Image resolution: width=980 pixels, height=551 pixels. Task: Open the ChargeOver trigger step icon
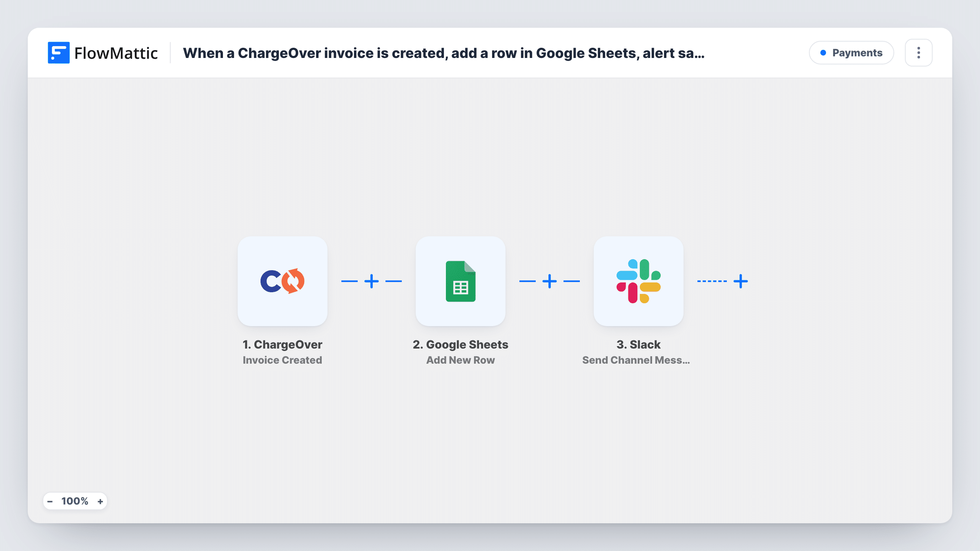(x=283, y=281)
